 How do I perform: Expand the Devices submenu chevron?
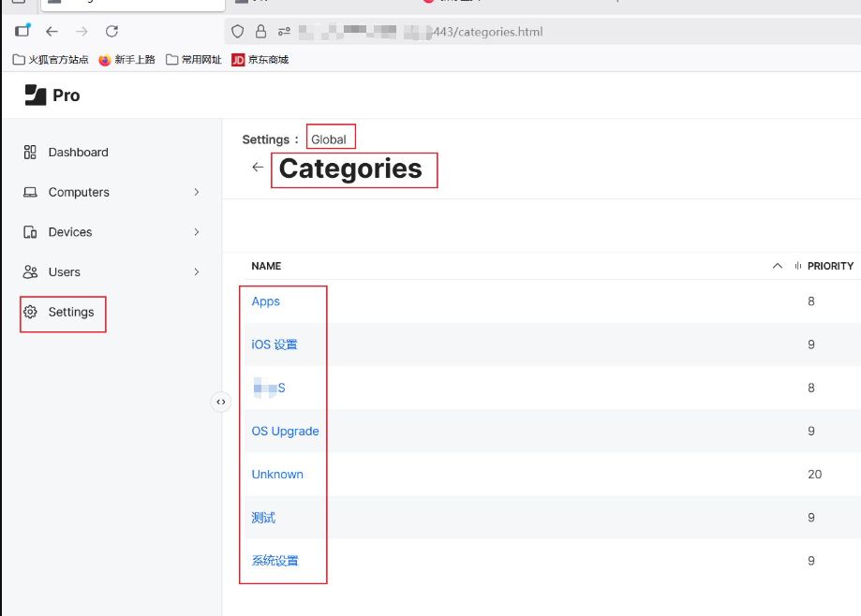coord(197,232)
